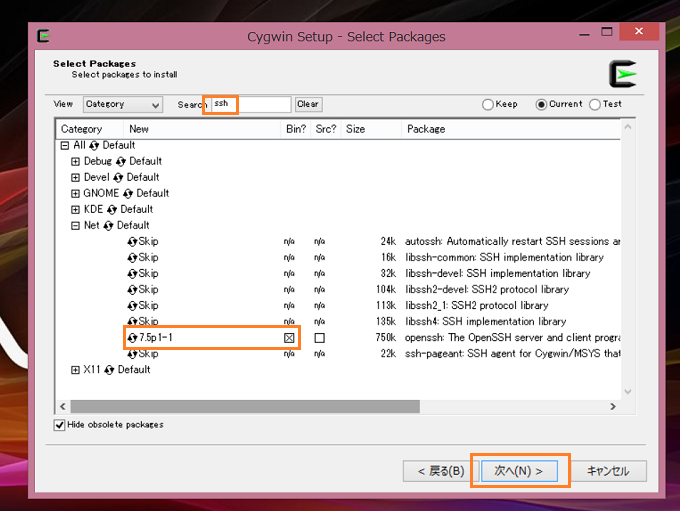Screen dimensions: 680x511
Task: Click the Size column header
Action: (x=356, y=129)
